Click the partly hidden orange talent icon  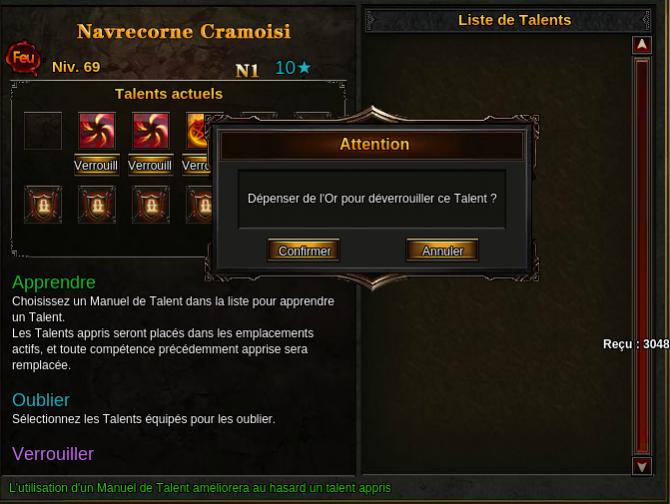click(197, 131)
